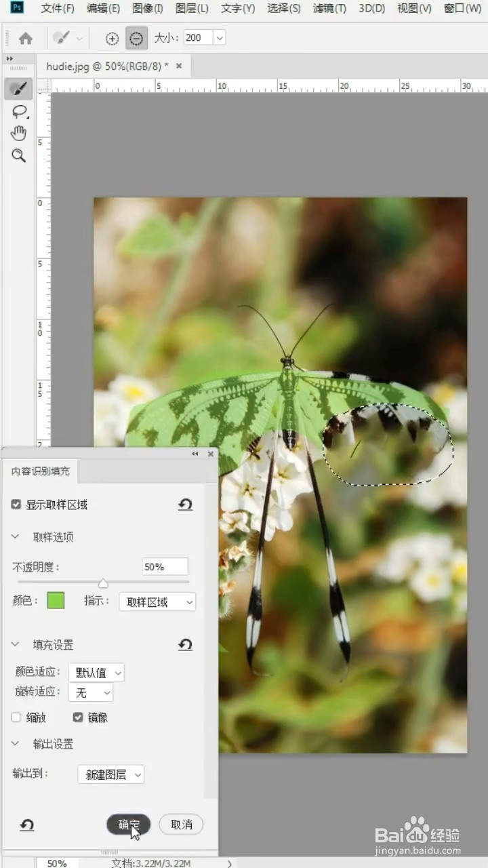The height and width of the screenshot is (868, 488).
Task: Close the 内容识别填充 panel
Action: (210, 454)
